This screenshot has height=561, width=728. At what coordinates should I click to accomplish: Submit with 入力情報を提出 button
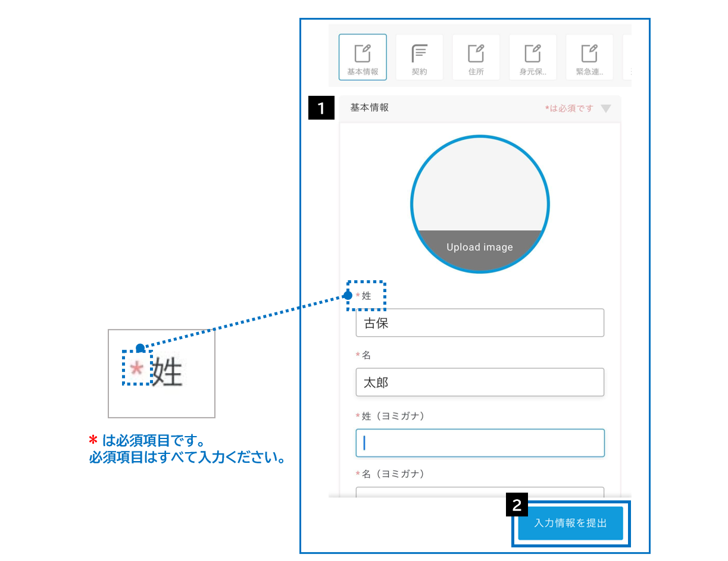point(570,524)
